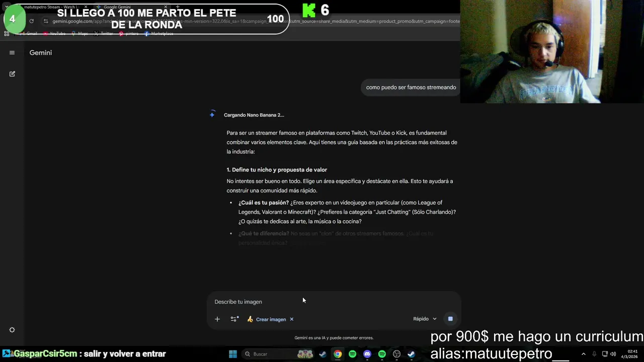
Task: Open the last Steam icon in taskbar
Action: tap(411, 354)
